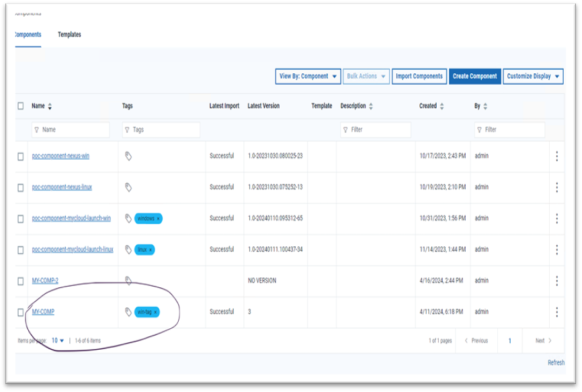Open the poc-component-mycloud-launch-win link
Viewport: 582px width, 392px height.
71,219
